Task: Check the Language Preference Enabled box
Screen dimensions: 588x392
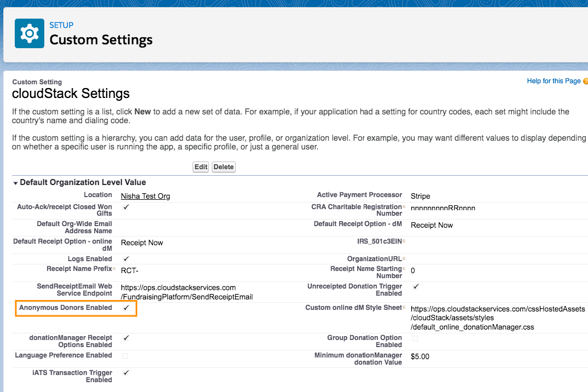Action: 125,355
